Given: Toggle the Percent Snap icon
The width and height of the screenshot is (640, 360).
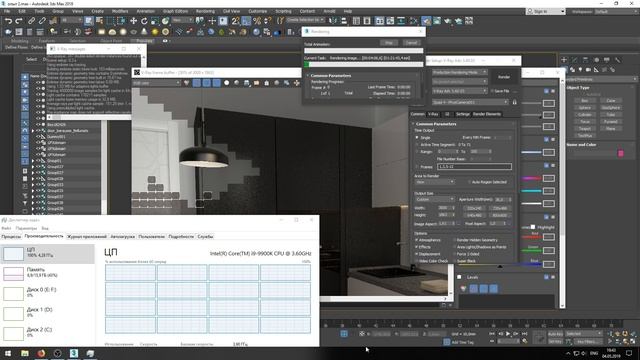Looking at the screenshot, I should 257,20.
